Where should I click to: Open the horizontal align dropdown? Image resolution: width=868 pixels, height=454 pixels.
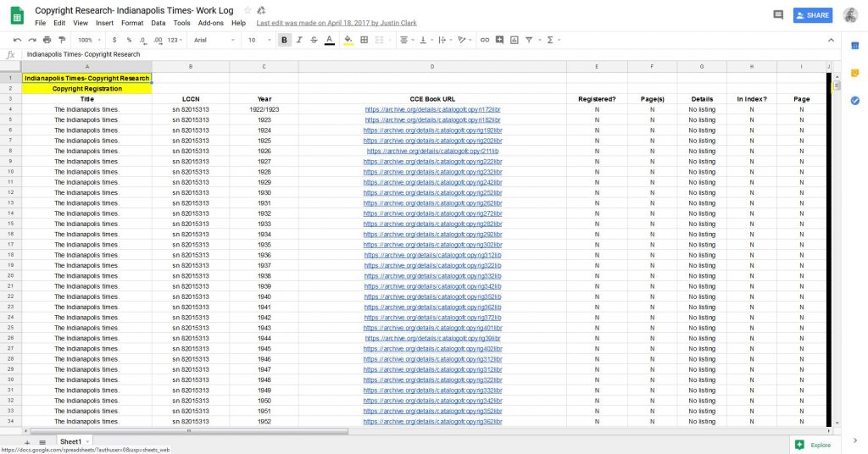coord(406,40)
